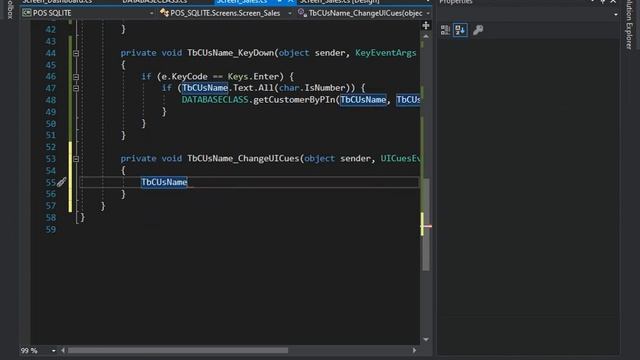Click the horizontal scroll right arrow
Viewport: 640px width, 360px height.
point(414,350)
